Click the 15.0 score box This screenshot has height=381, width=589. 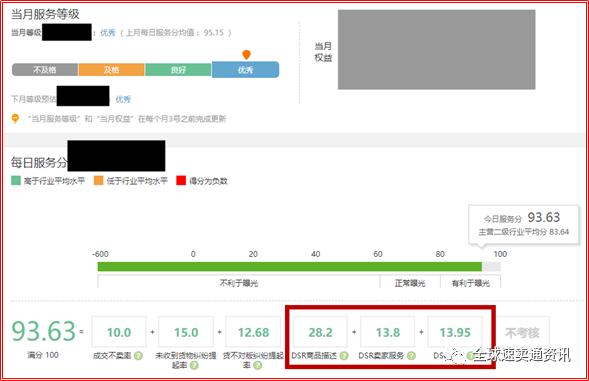point(186,332)
